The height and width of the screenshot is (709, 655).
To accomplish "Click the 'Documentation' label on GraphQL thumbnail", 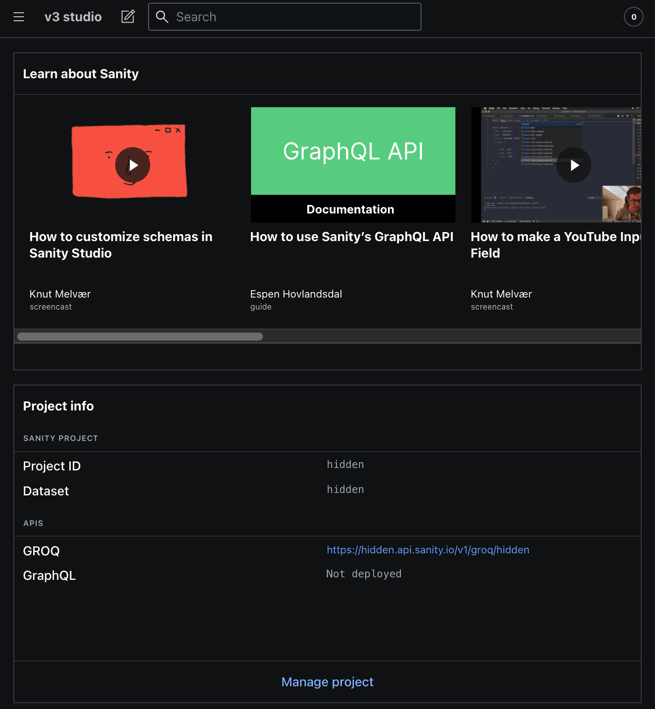I will (350, 209).
